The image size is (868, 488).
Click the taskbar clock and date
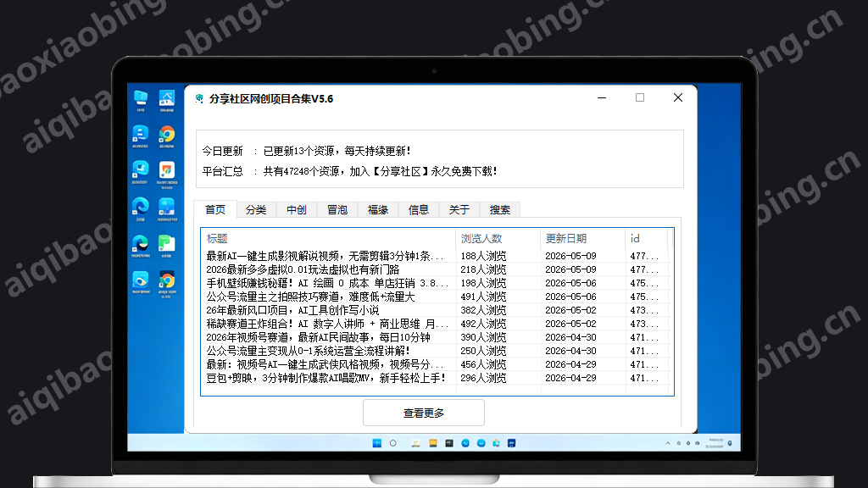click(x=715, y=443)
